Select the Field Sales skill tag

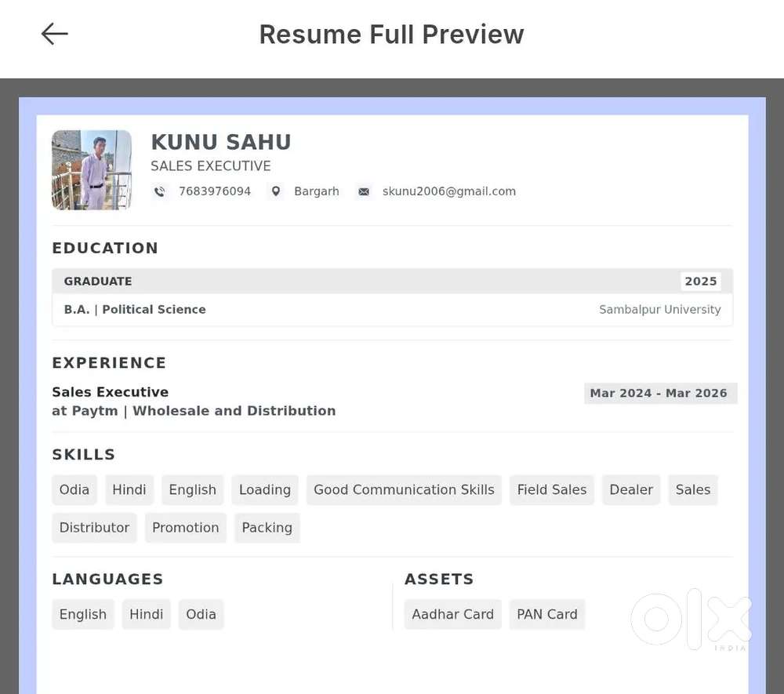552,489
